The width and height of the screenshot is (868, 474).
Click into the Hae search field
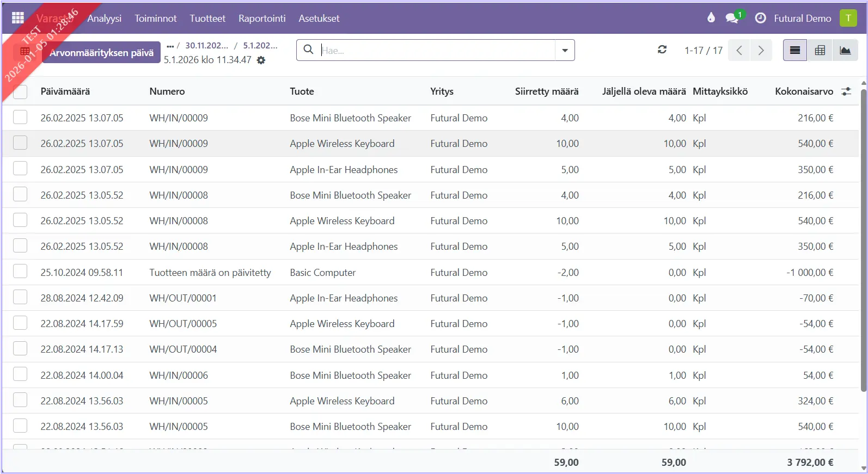click(x=436, y=51)
